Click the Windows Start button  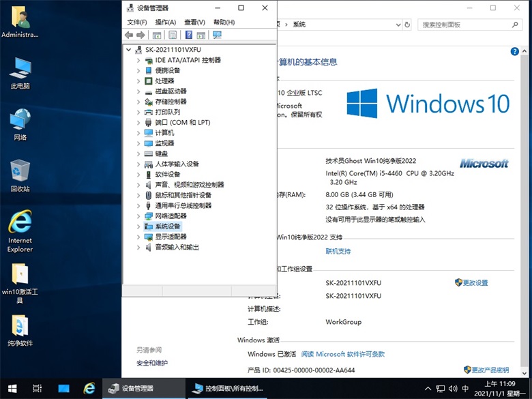[x=12, y=388]
